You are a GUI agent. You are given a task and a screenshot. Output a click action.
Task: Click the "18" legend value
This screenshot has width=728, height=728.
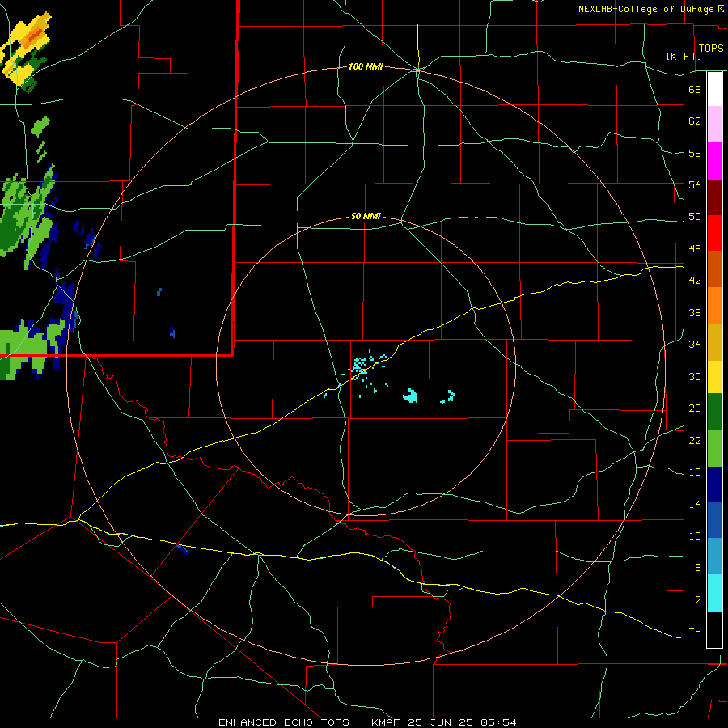pos(695,472)
